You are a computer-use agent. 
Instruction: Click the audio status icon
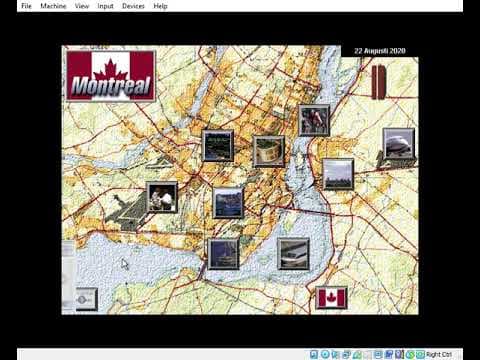pos(335,354)
